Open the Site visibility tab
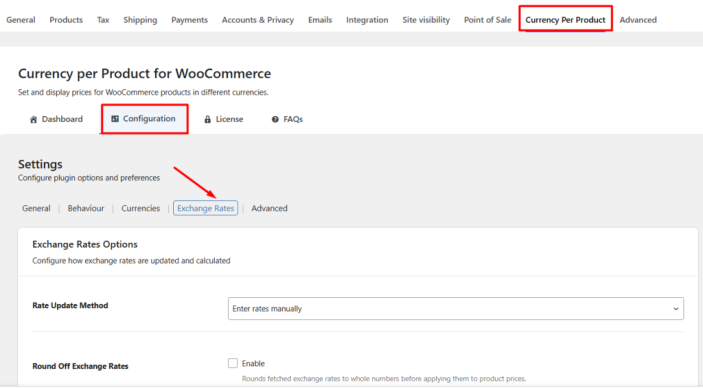The height and width of the screenshot is (389, 703). tap(426, 20)
